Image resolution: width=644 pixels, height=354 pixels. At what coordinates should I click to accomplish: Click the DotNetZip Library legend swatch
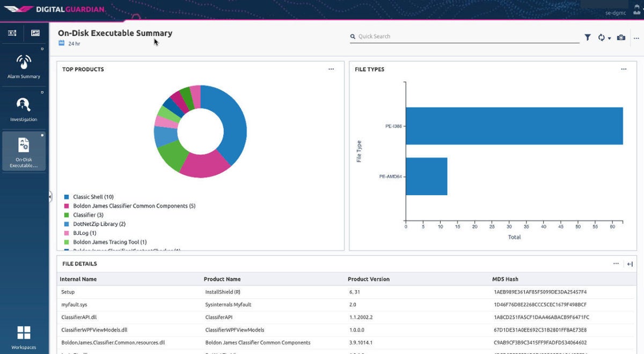(67, 224)
